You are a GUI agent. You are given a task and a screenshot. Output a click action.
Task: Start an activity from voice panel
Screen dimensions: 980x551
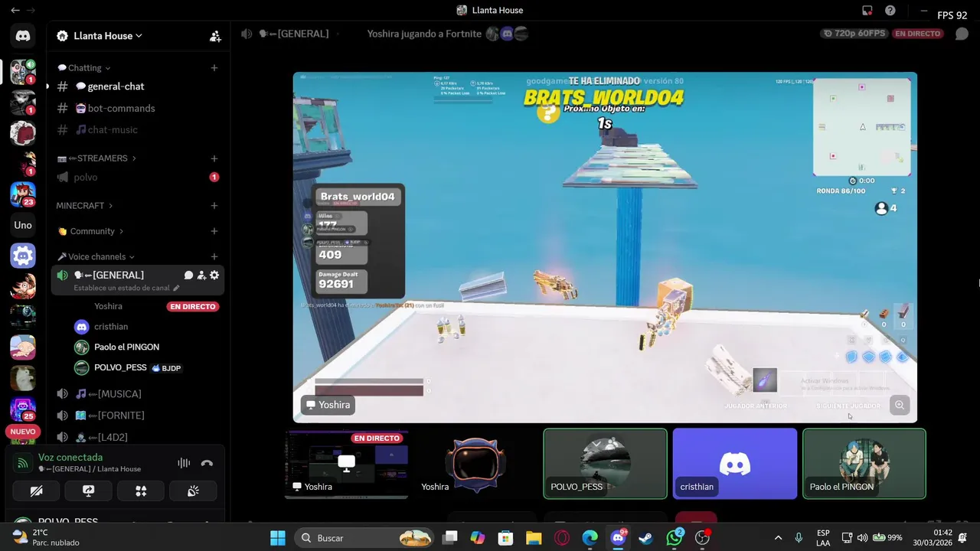click(141, 491)
